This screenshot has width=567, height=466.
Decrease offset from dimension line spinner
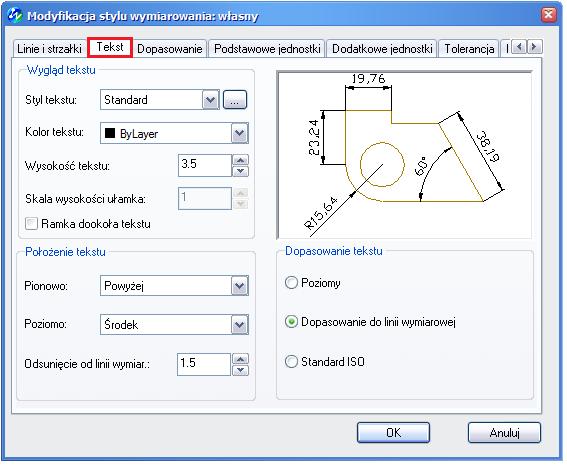240,370
